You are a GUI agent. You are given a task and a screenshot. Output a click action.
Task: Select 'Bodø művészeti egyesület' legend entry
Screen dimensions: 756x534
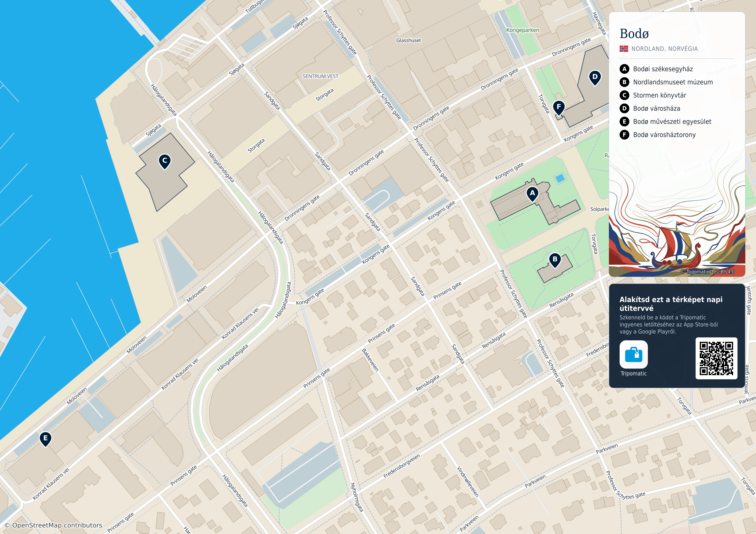(672, 122)
